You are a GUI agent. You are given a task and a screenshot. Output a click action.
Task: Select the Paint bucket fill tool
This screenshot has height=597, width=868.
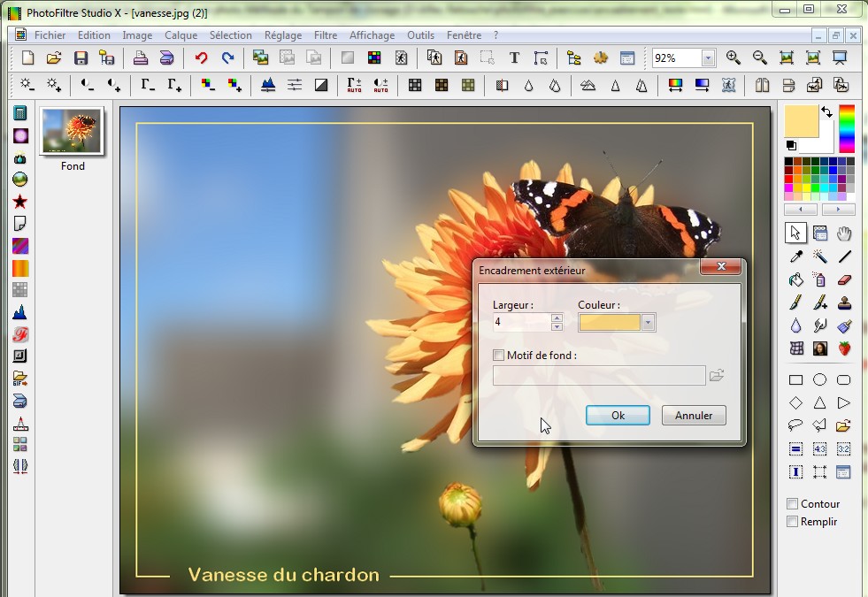(x=796, y=280)
